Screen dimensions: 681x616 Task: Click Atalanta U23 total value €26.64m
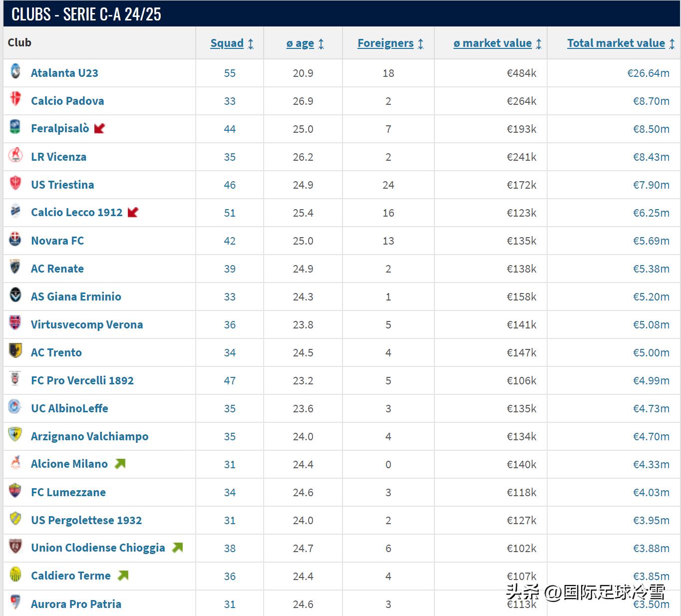(648, 73)
